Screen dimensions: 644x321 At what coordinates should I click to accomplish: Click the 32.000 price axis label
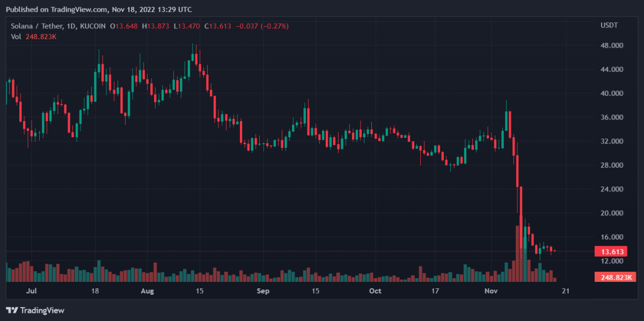pyautogui.click(x=611, y=141)
